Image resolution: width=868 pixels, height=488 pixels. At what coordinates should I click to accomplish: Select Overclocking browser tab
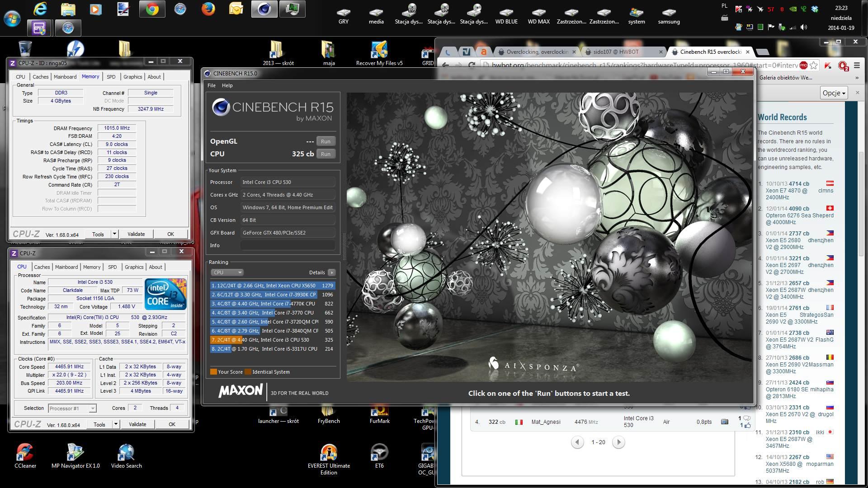pos(537,52)
